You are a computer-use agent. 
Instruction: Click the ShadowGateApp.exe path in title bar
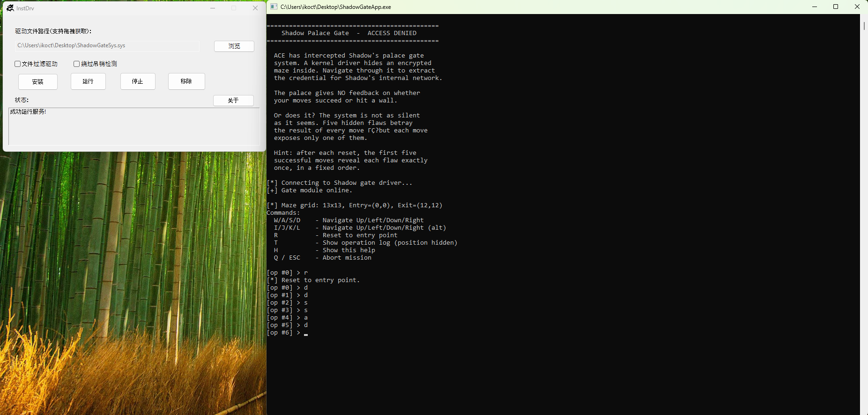point(336,7)
